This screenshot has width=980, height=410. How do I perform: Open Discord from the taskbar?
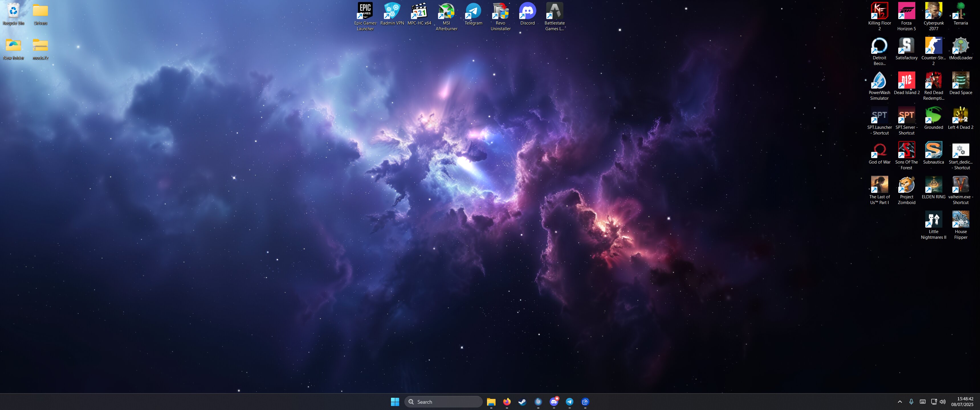[x=554, y=402]
